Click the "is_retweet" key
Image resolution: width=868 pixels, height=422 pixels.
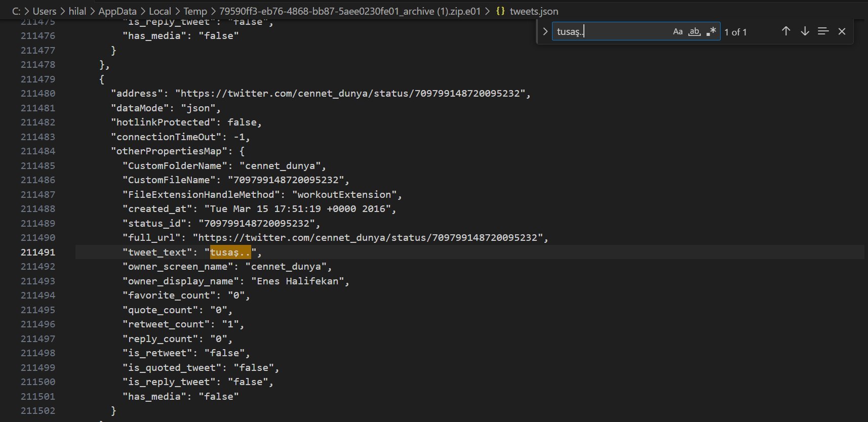coord(158,353)
